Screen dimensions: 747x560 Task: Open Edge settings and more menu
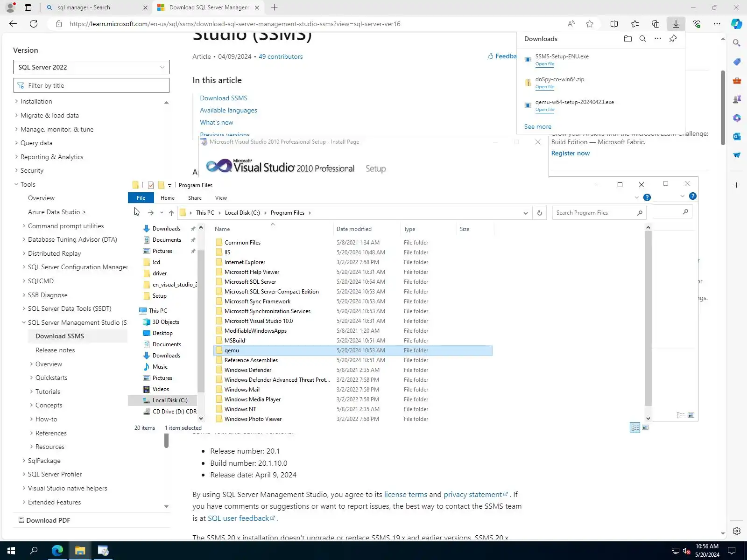[x=717, y=24]
